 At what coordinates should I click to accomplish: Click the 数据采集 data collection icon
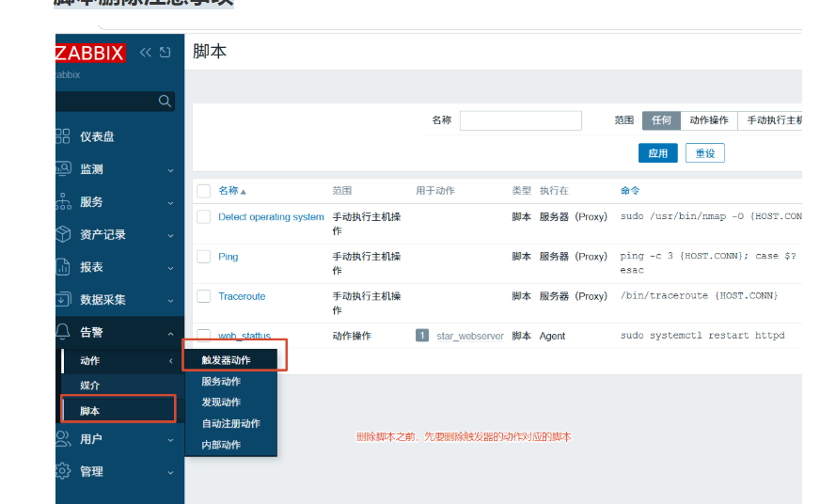(x=63, y=299)
